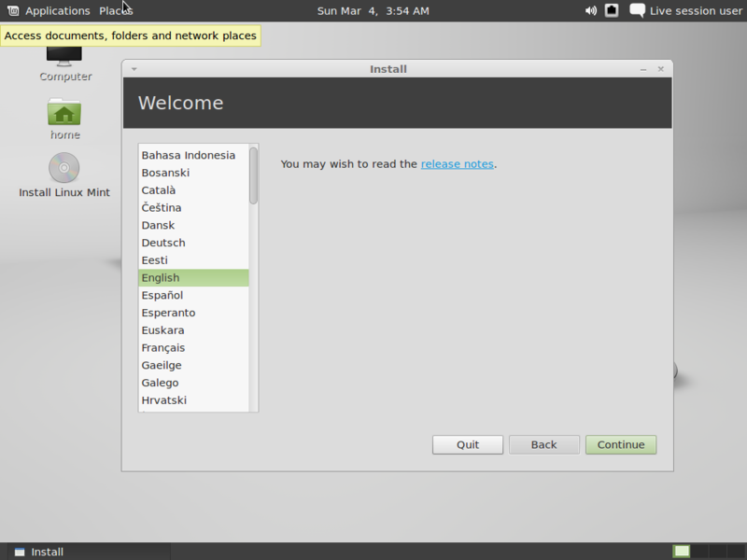
Task: Switch to the second workspace
Action: 699,552
